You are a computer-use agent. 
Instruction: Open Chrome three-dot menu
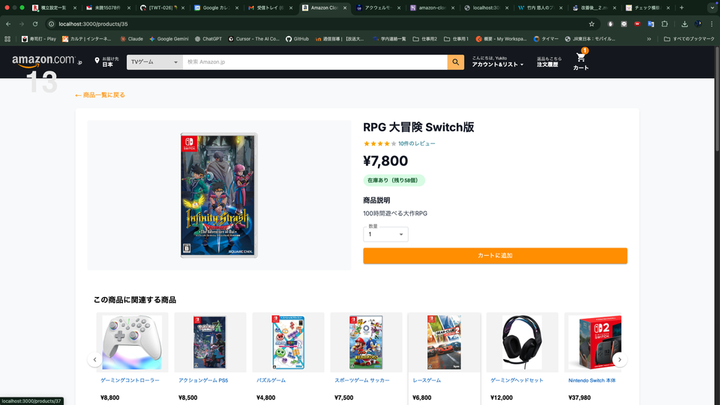coord(712,24)
